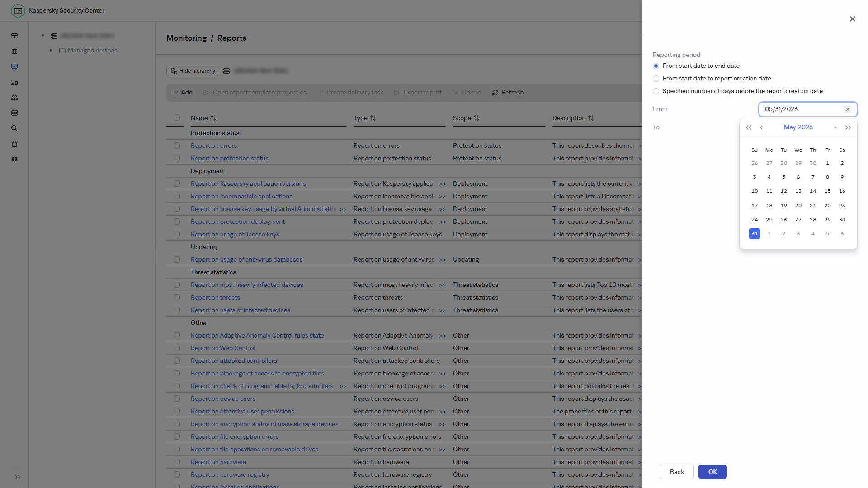Viewport: 868px width, 488px height.
Task: Expand truncated type of Kaspersky application versions report
Action: tap(443, 184)
